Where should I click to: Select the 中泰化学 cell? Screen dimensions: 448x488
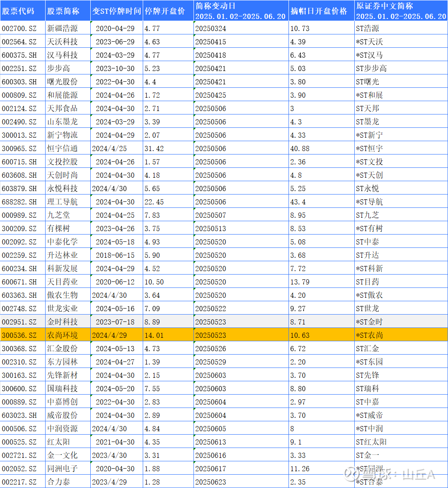pyautogui.click(x=68, y=242)
